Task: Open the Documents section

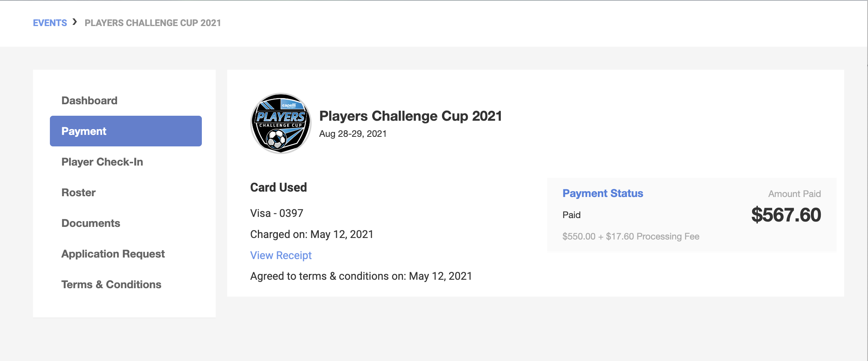Action: pyautogui.click(x=91, y=223)
